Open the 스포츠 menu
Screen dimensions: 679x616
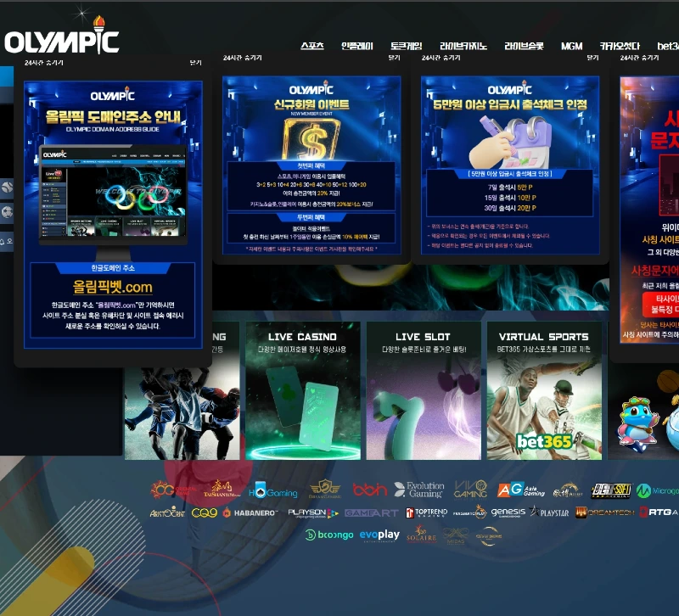click(312, 46)
